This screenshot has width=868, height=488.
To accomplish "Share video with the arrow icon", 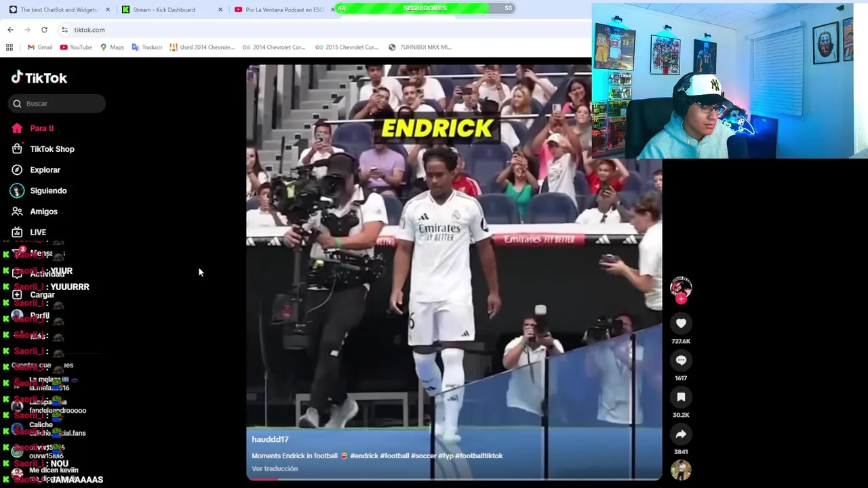I will tap(681, 434).
